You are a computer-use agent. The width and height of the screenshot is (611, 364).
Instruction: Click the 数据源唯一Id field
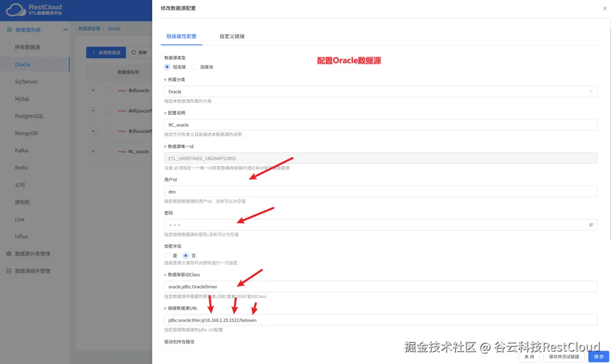(381, 158)
